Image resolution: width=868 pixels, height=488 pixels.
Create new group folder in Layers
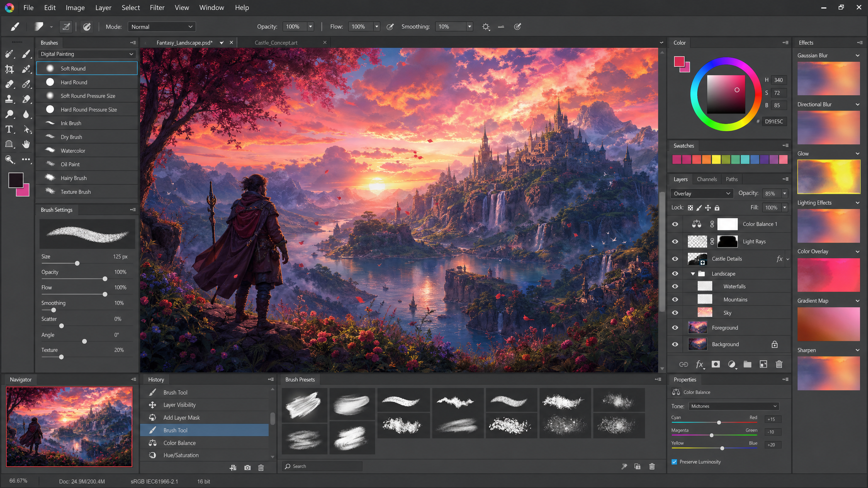tap(747, 364)
